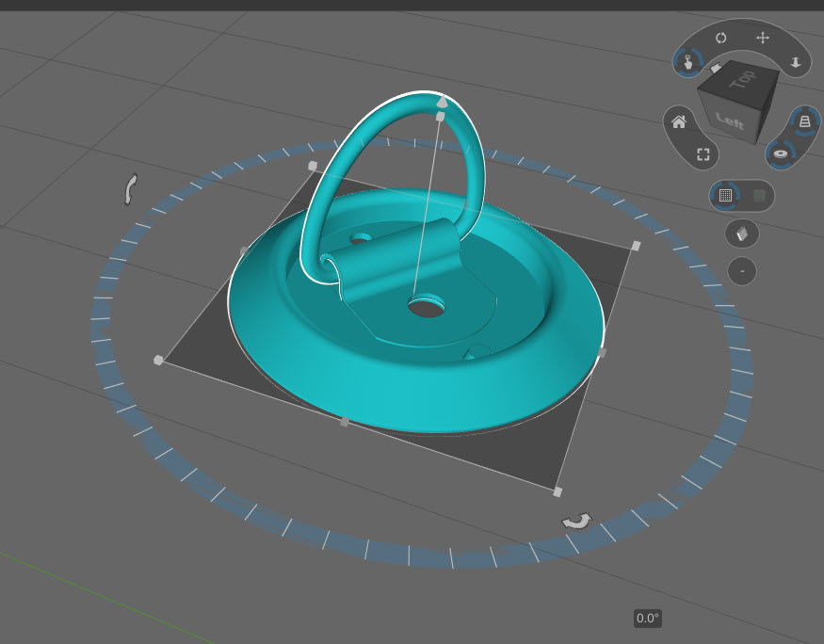Toggle the grid display button

click(x=726, y=196)
